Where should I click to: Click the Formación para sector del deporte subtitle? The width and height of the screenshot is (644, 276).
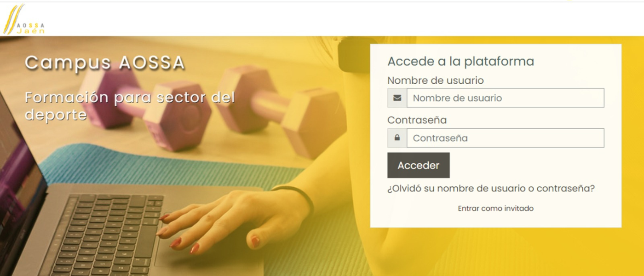click(130, 106)
